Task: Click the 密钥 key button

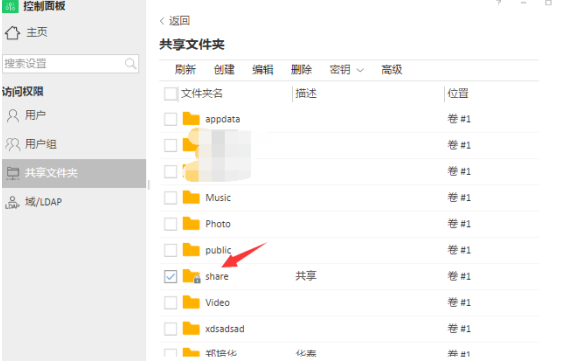Action: 340,69
